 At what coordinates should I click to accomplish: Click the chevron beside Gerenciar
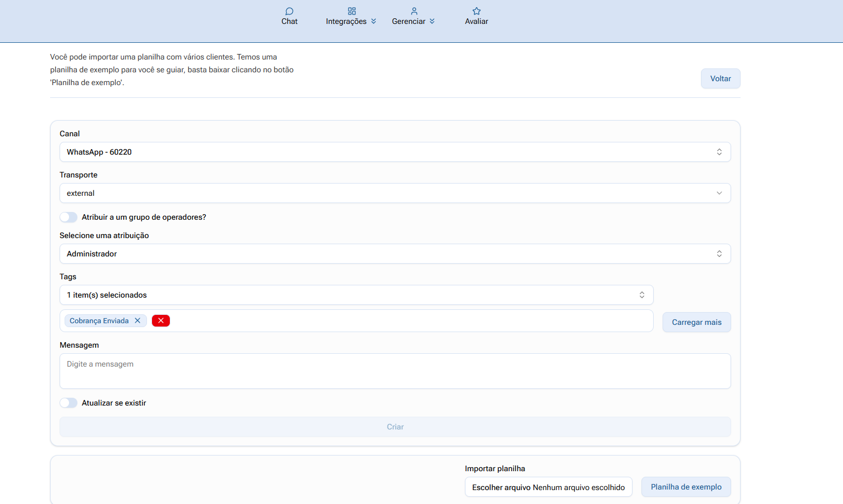432,21
